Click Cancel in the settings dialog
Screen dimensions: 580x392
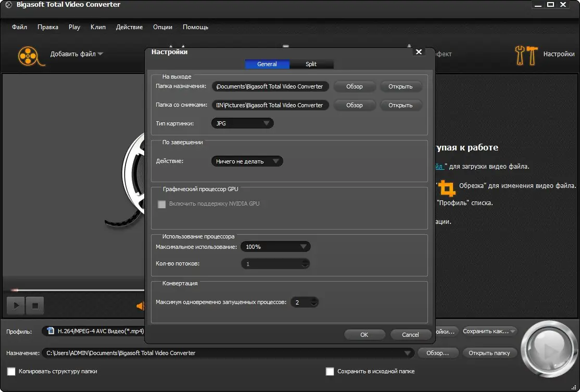(x=410, y=335)
